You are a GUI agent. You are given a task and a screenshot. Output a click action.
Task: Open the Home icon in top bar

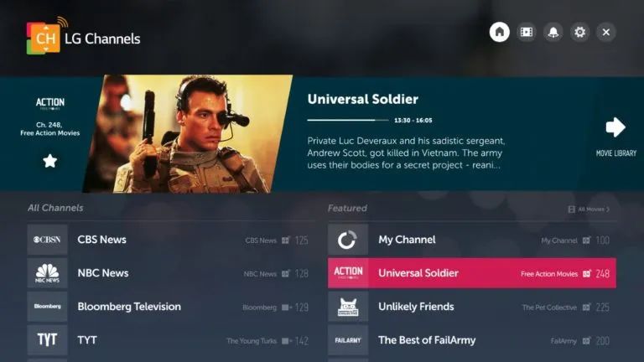point(500,32)
